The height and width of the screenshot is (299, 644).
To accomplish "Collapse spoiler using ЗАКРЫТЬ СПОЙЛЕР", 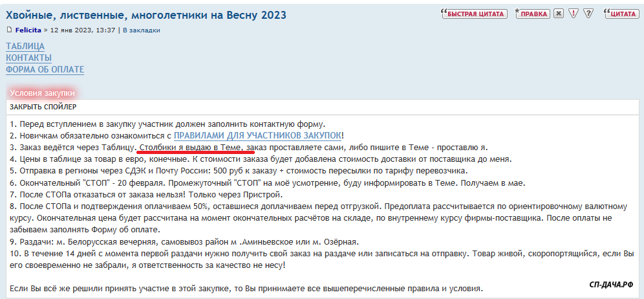I will click(x=43, y=107).
